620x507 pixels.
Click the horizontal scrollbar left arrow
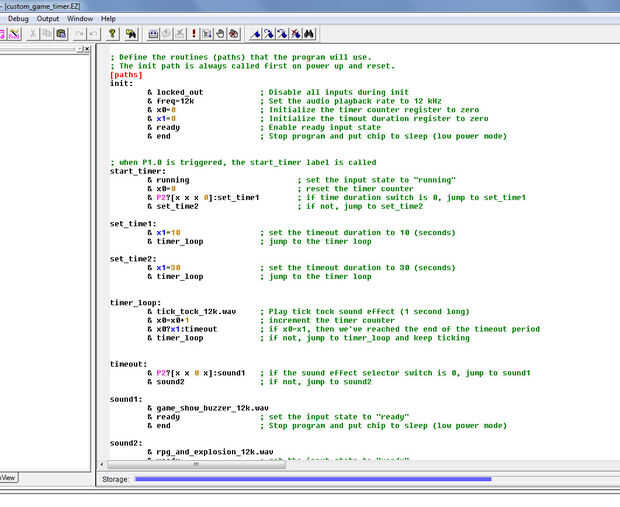(x=102, y=464)
